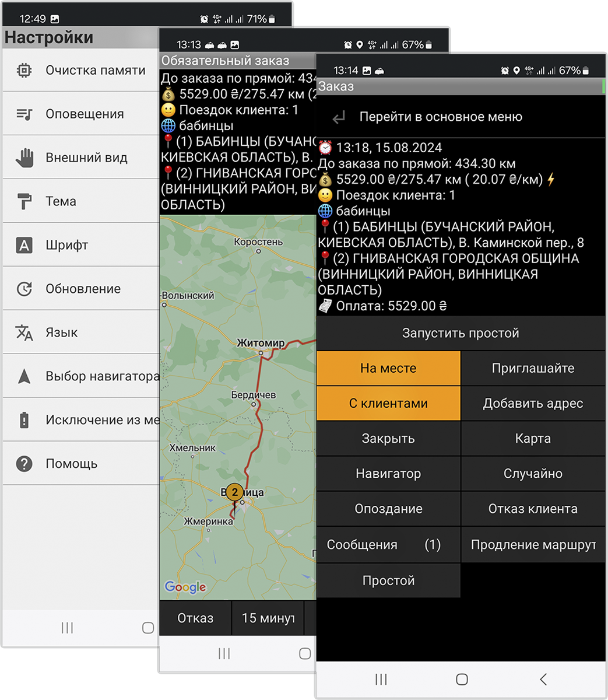Open the Помощь question mark icon

[24, 464]
